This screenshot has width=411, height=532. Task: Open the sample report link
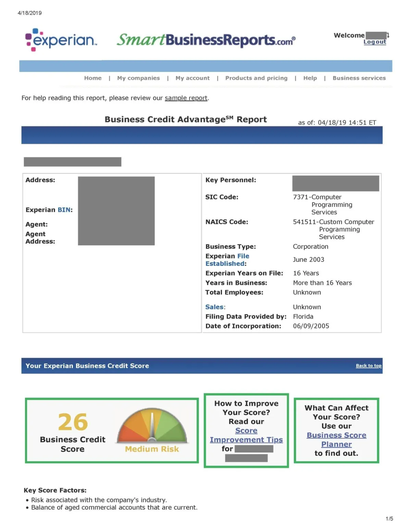pyautogui.click(x=186, y=98)
